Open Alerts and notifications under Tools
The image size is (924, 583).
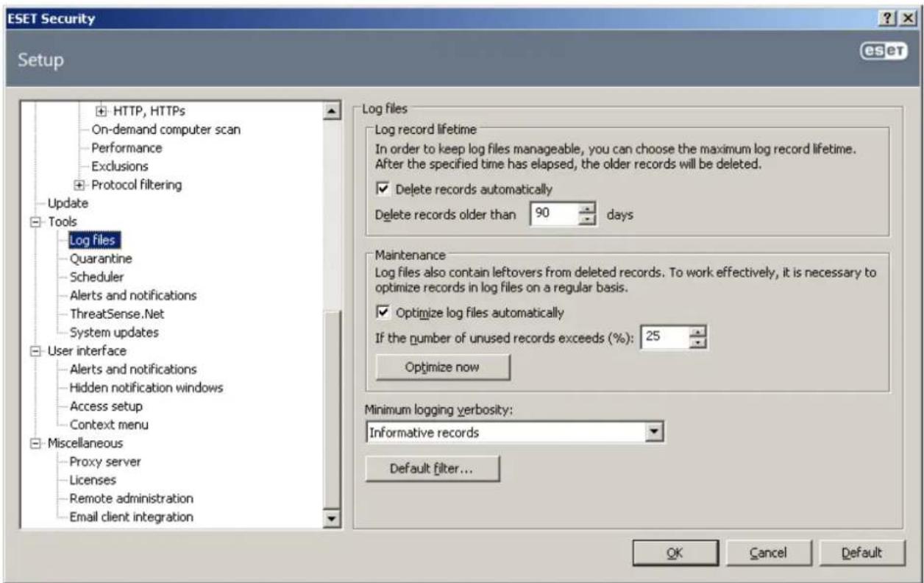pos(132,295)
